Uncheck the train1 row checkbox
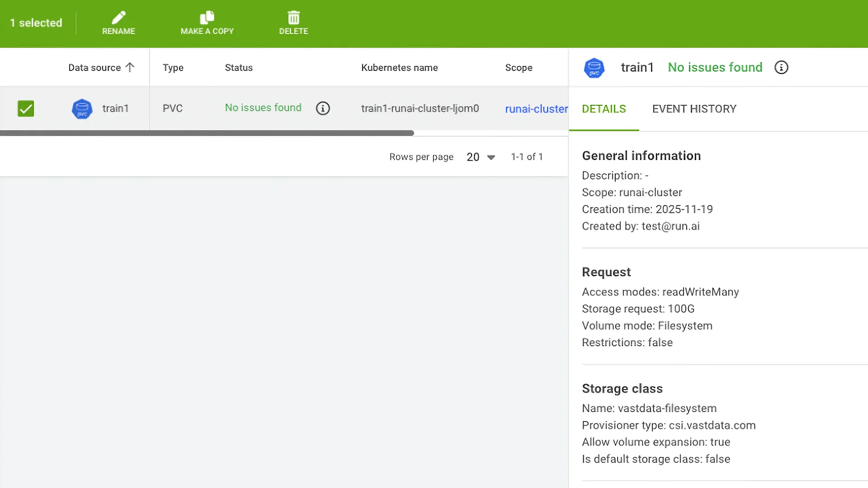Image resolution: width=868 pixels, height=488 pixels. pos(26,108)
